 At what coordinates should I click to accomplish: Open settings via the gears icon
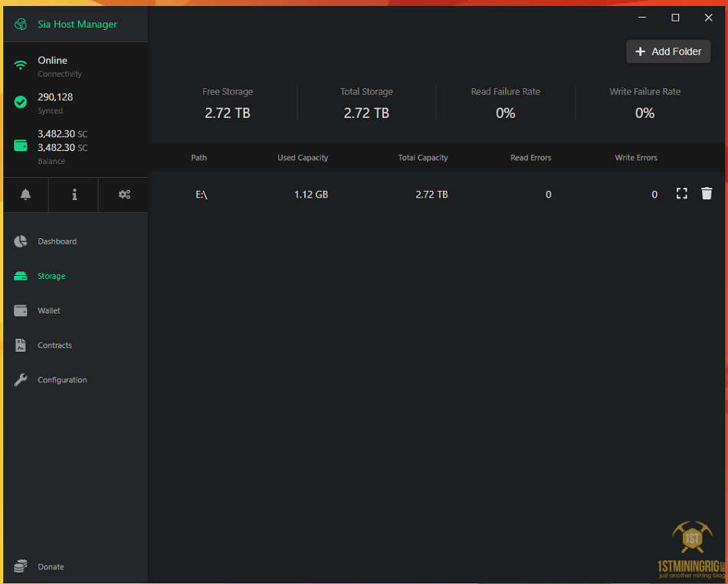click(x=124, y=195)
